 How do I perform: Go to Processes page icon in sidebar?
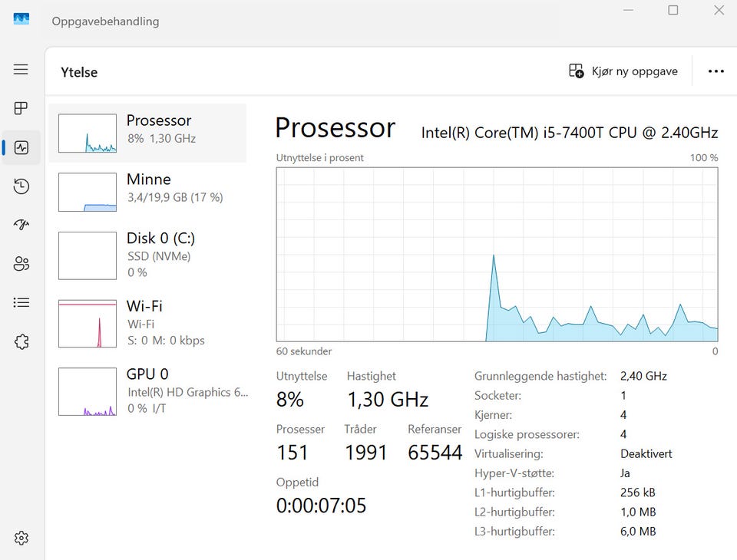21,108
